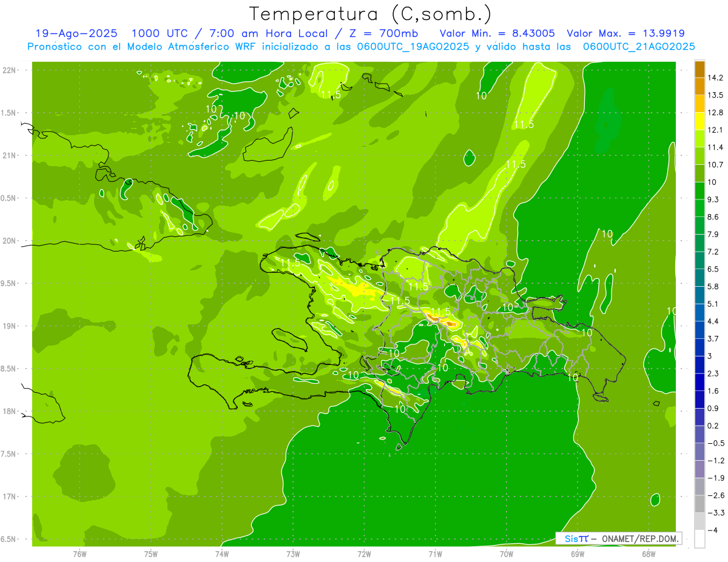Click the "17N" latitude label
728x562 pixels.
(x=10, y=497)
